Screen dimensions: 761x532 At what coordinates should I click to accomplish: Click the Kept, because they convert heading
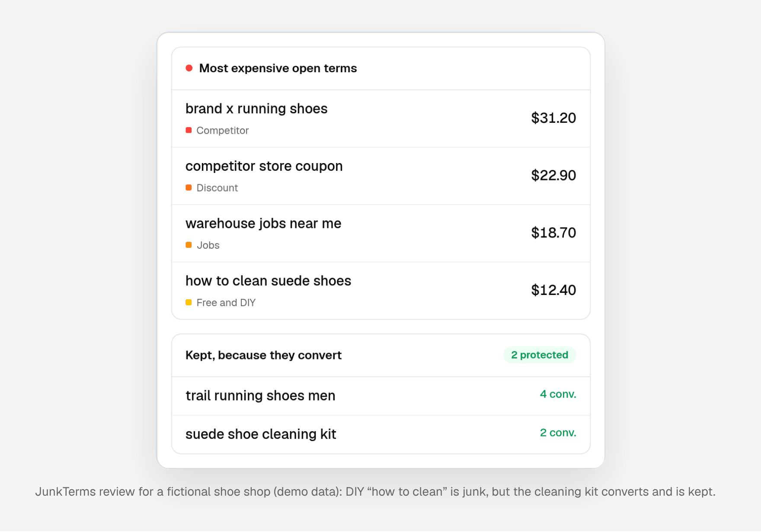pos(263,356)
